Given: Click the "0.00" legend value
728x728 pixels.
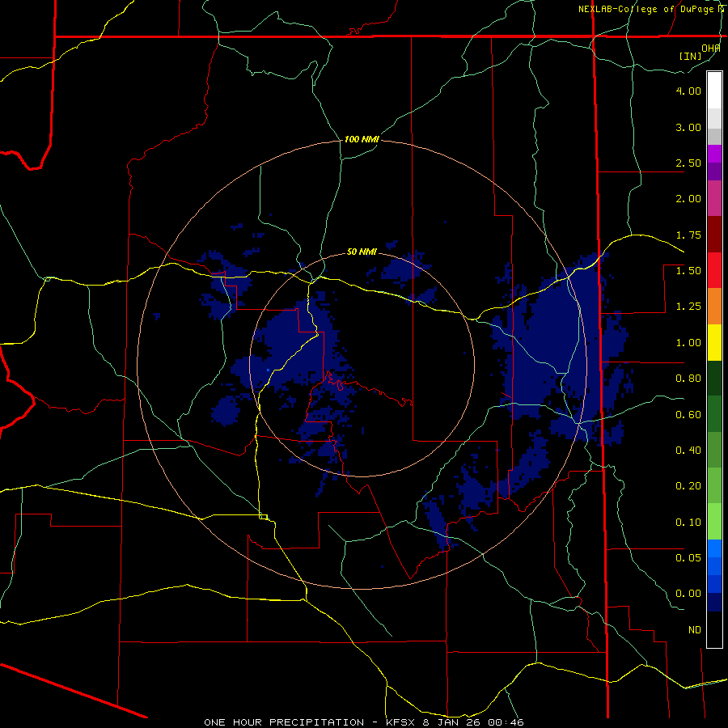Looking at the screenshot, I should pos(688,594).
